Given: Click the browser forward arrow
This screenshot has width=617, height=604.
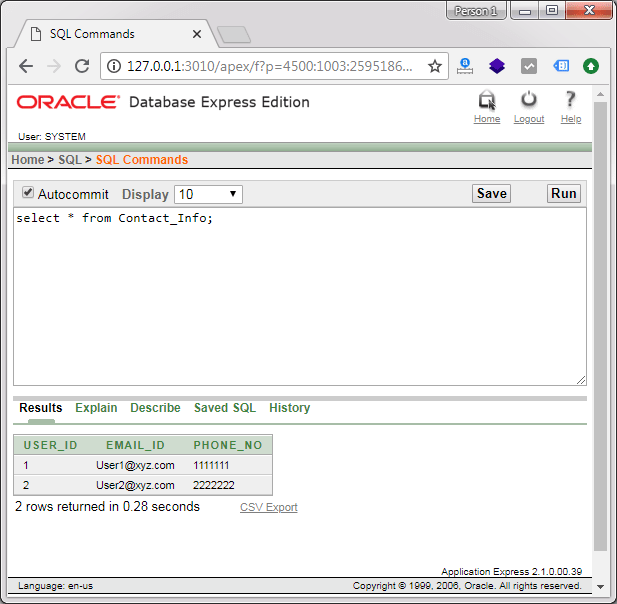Looking at the screenshot, I should pos(54,66).
